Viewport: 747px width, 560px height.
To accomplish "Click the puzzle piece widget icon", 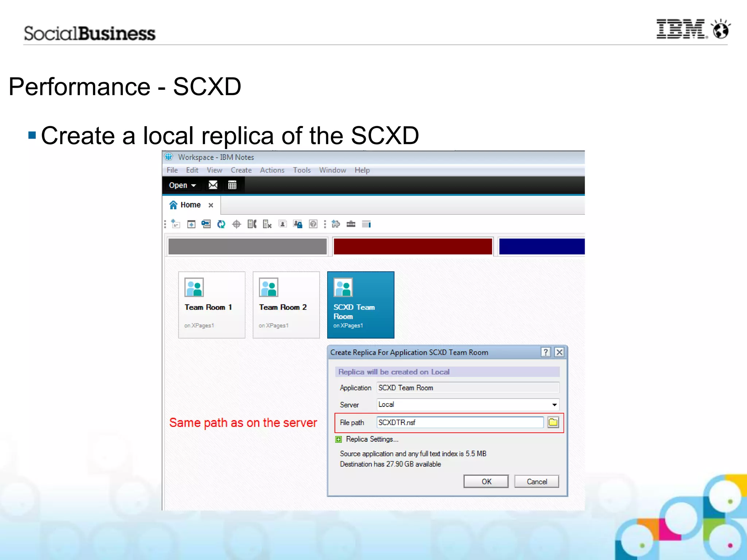I will [336, 224].
